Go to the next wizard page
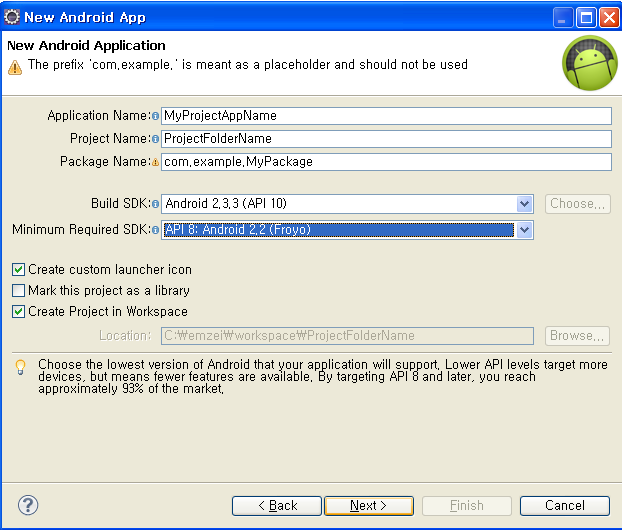 (369, 505)
